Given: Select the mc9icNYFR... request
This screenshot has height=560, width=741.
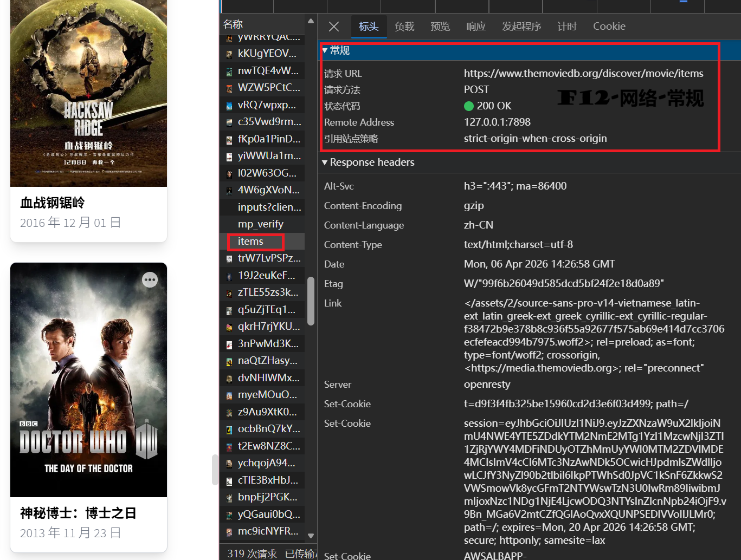Looking at the screenshot, I should click(x=262, y=531).
